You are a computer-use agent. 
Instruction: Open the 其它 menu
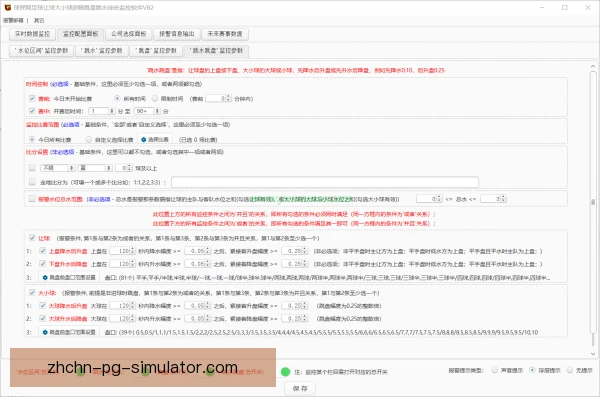point(39,21)
